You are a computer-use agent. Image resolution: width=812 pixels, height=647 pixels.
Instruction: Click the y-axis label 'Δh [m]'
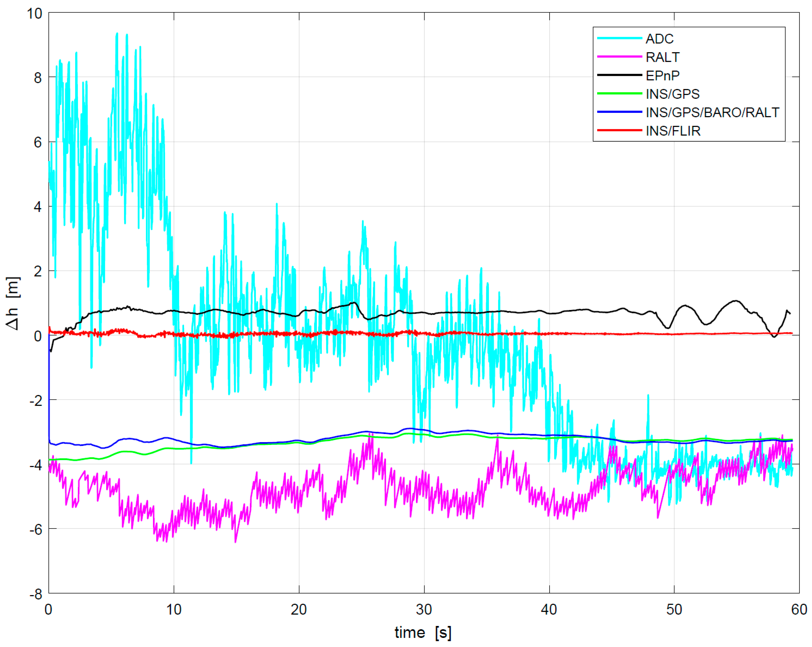click(12, 303)
